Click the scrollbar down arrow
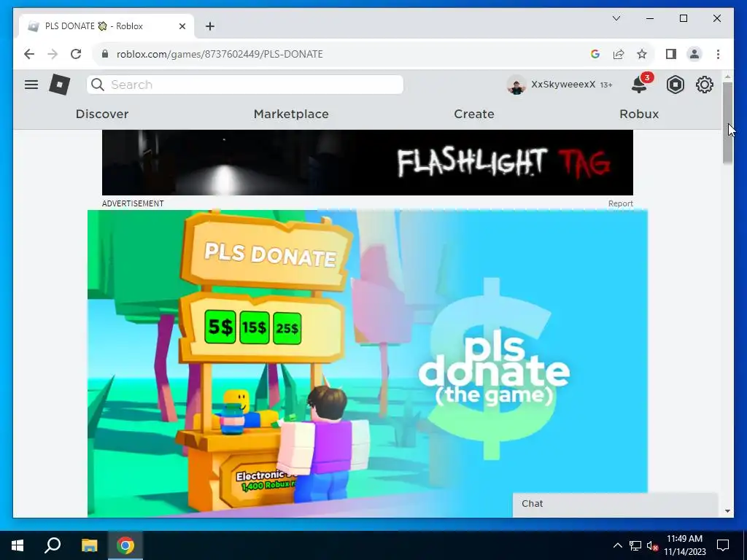The height and width of the screenshot is (560, 747). point(727,511)
